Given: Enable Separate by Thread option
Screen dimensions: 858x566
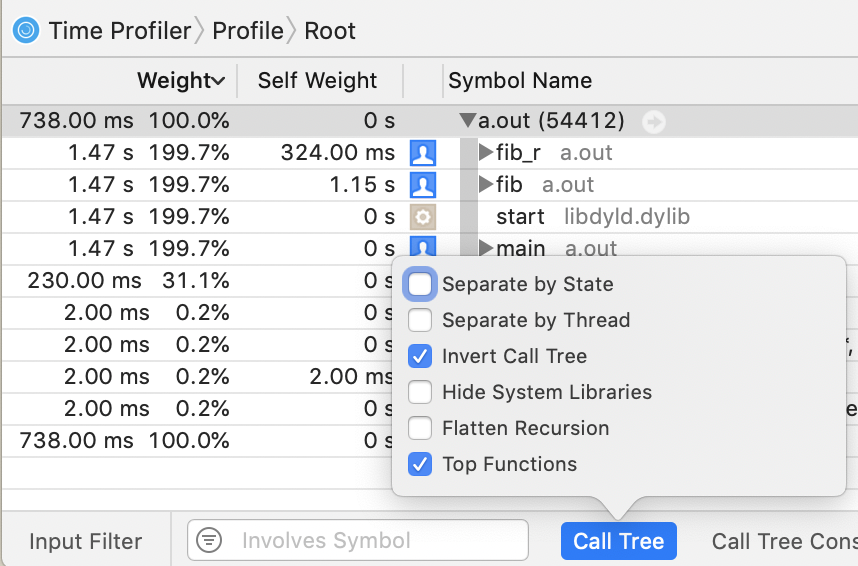Looking at the screenshot, I should coord(421,321).
